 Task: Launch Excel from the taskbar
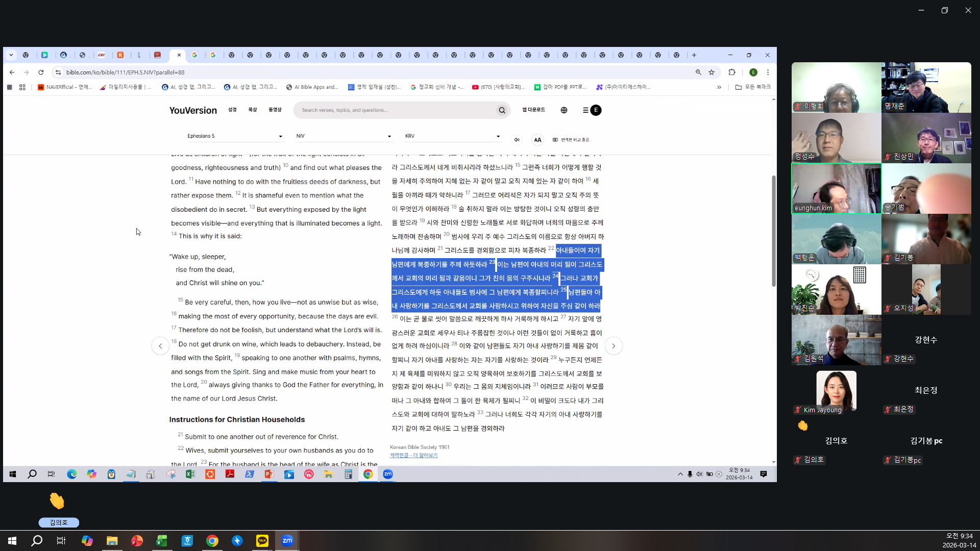click(162, 541)
